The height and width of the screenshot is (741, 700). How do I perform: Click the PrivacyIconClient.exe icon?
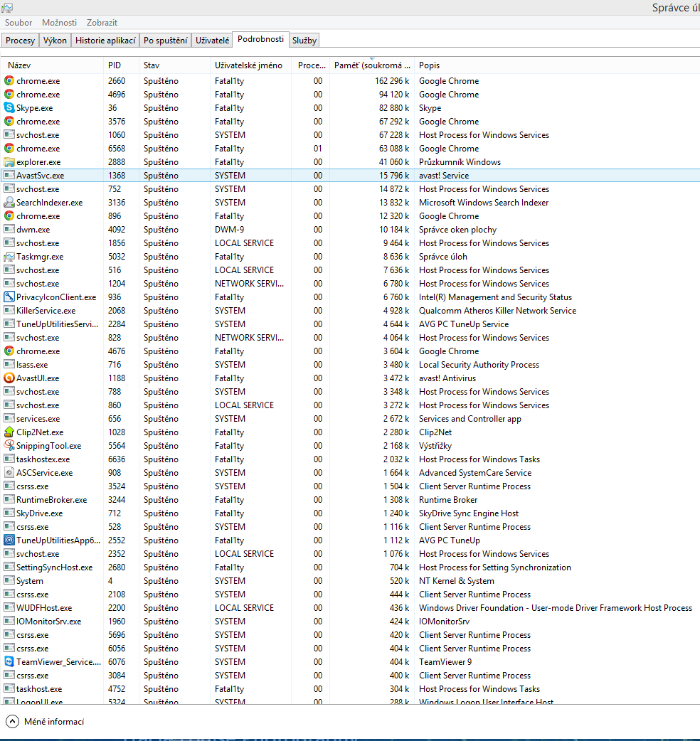coord(9,297)
